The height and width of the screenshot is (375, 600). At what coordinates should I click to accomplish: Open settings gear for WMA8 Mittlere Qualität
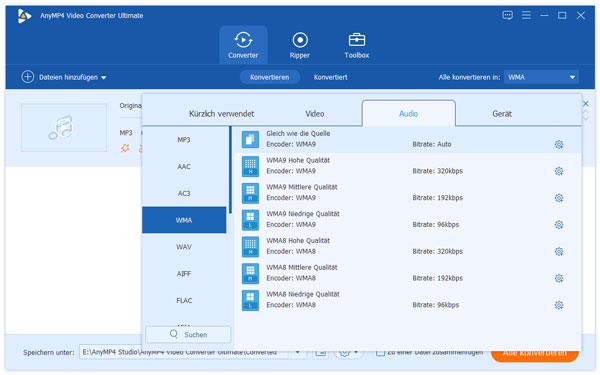(x=559, y=278)
